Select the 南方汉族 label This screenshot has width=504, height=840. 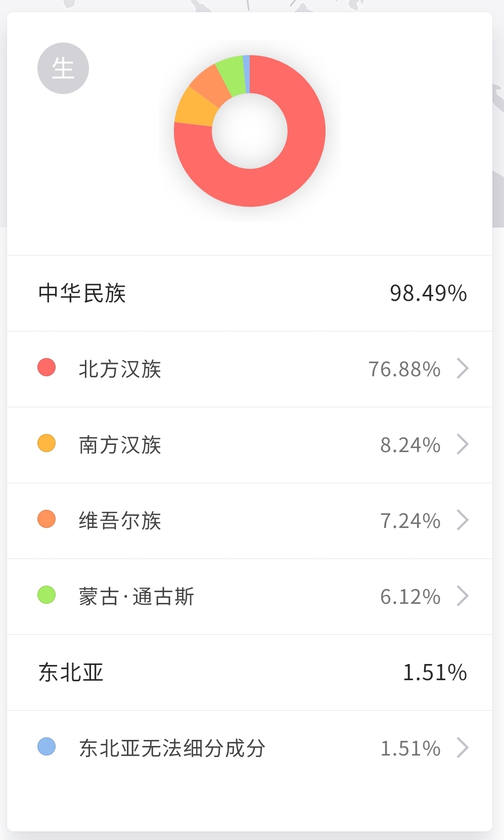click(x=120, y=445)
